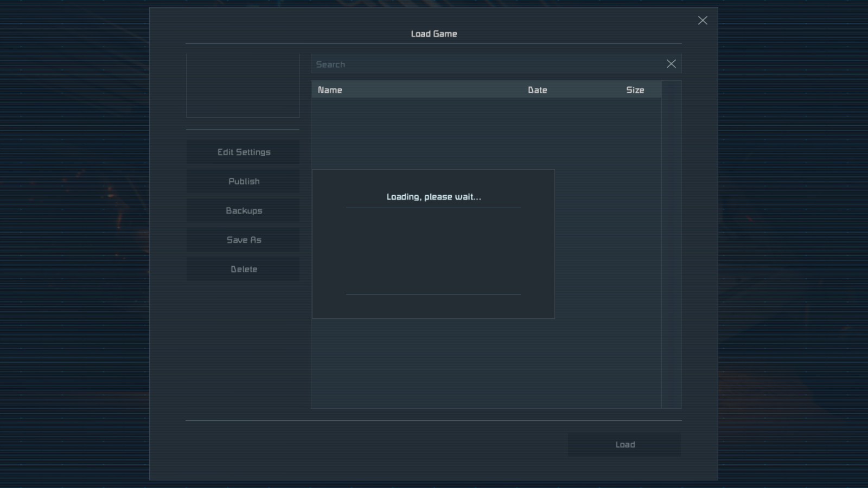Choose Save As in the sidebar
The image size is (868, 488).
click(x=244, y=240)
